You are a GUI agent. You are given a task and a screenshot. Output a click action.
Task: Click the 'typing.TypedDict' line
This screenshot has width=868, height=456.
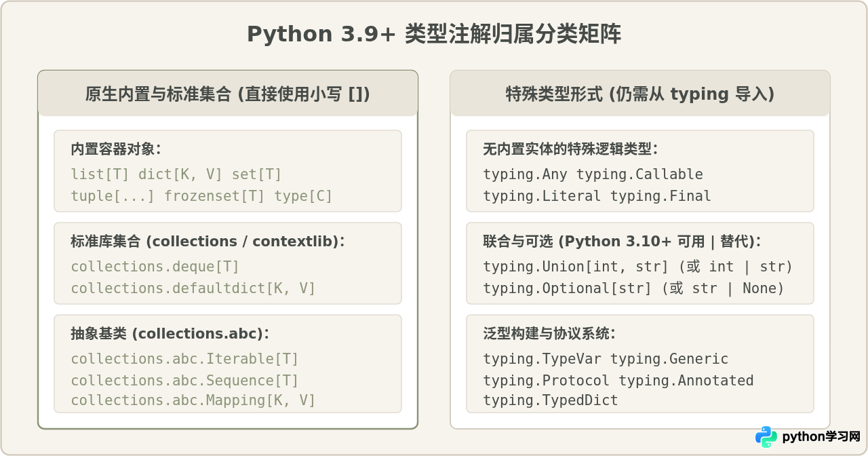(x=551, y=400)
